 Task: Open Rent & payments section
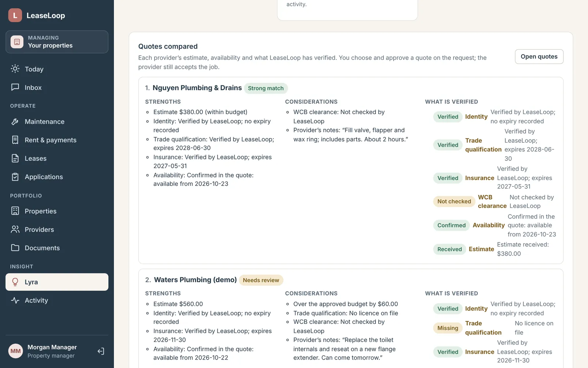(x=57, y=140)
